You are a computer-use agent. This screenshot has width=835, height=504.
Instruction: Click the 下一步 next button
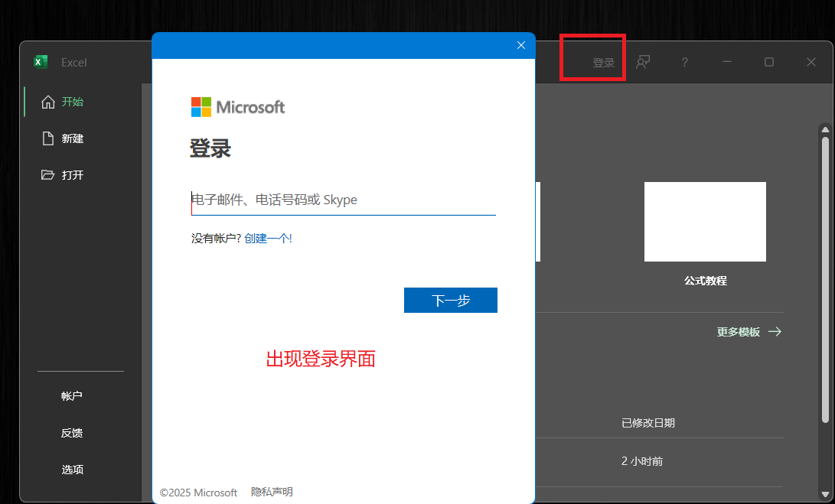451,300
